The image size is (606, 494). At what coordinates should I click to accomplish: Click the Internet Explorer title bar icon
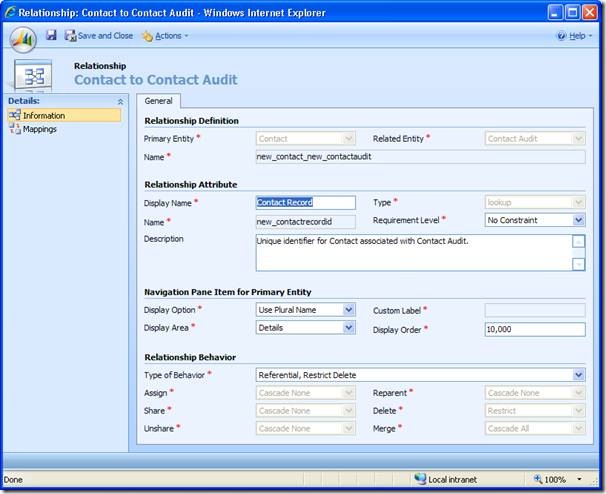[10, 11]
